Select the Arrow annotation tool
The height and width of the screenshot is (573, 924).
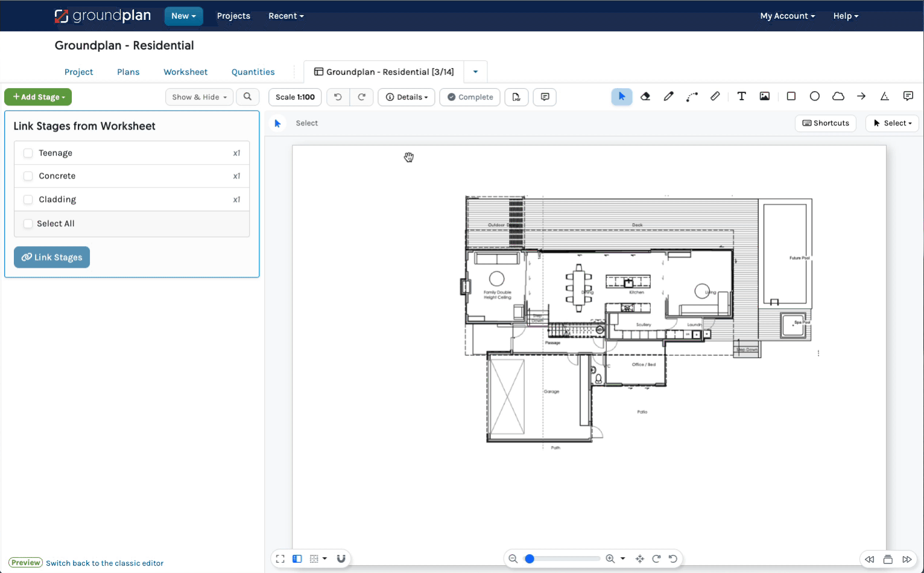tap(861, 97)
